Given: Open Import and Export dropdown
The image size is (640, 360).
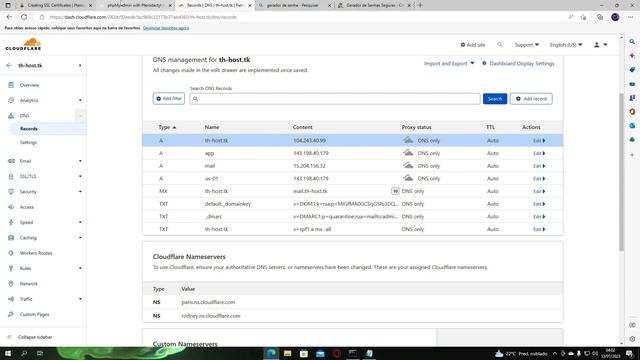Looking at the screenshot, I should tap(449, 64).
